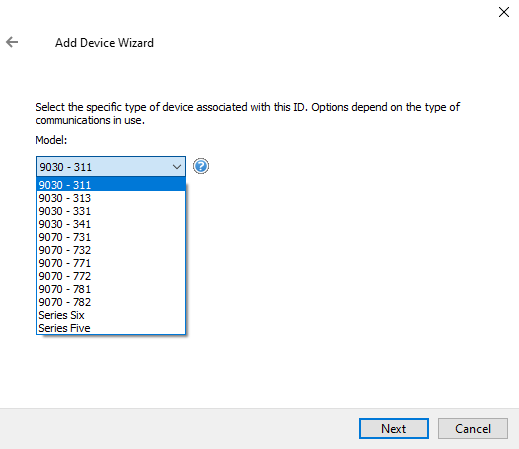
Task: Select model 9030 - 341
Action: tap(111, 224)
